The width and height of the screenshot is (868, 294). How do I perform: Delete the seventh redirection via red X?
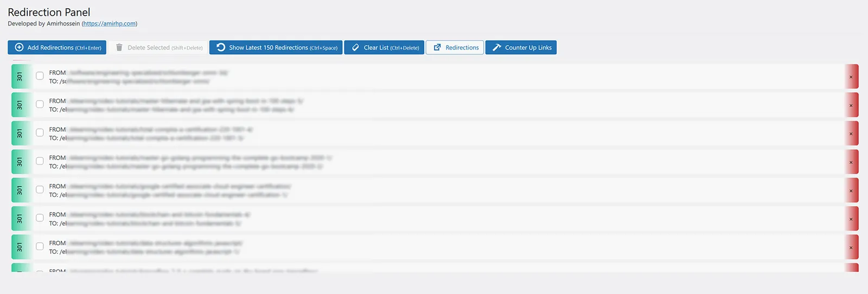[851, 247]
